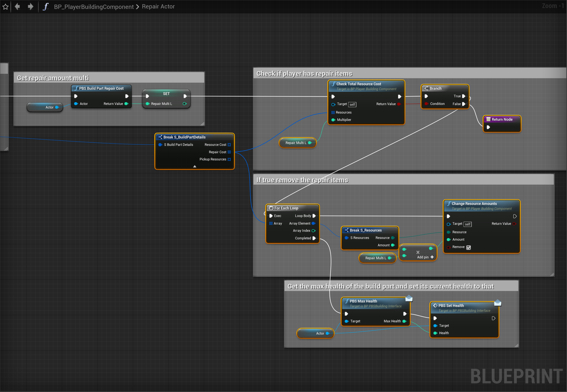Image resolution: width=567 pixels, height=392 pixels.
Task: Click Add pin plus on multiply node
Action: point(432,257)
